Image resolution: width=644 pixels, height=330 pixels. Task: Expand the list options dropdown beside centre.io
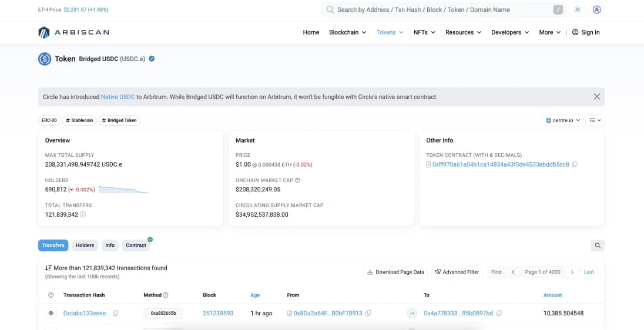pos(596,120)
